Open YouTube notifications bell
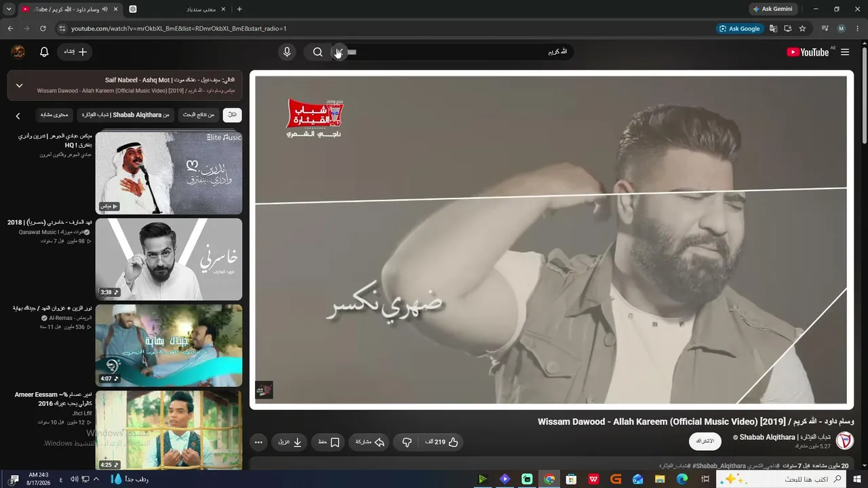This screenshot has width=868, height=488. pos(44,52)
